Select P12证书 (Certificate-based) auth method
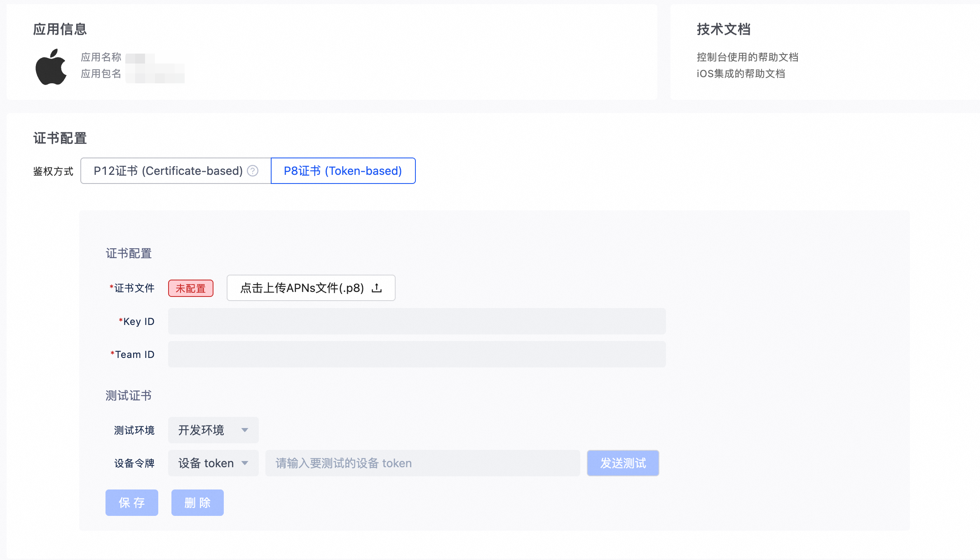980x560 pixels. (168, 171)
